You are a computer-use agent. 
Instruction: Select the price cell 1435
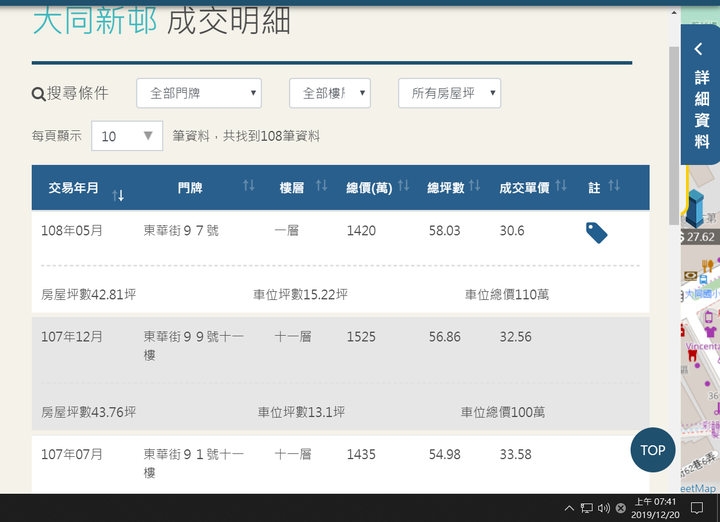(x=361, y=455)
